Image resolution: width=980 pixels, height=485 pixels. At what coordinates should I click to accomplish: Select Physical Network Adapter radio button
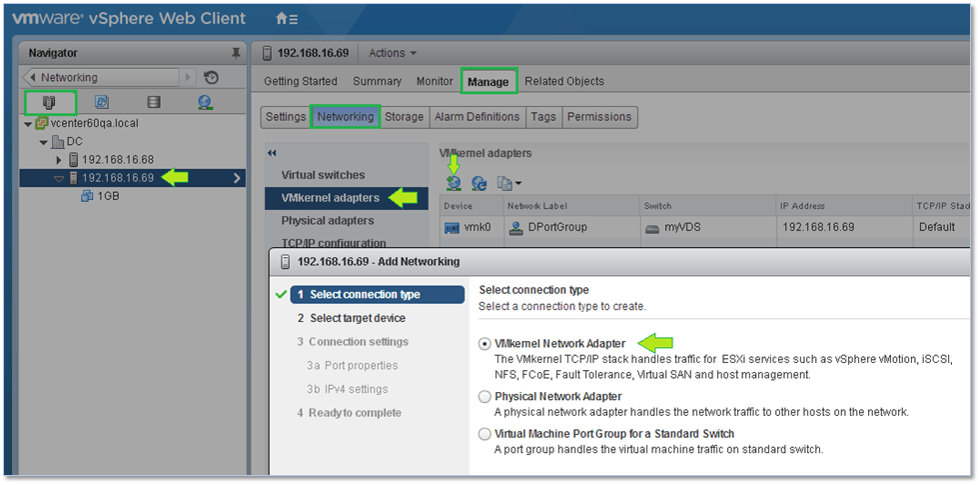485,397
